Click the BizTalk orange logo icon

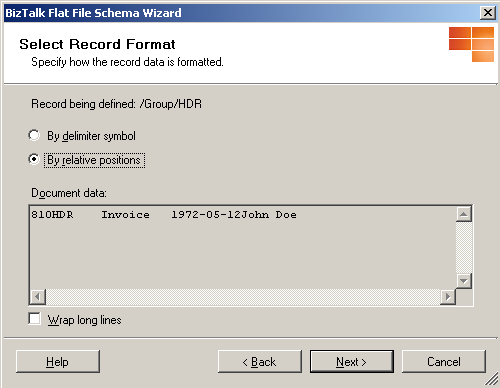tap(471, 44)
